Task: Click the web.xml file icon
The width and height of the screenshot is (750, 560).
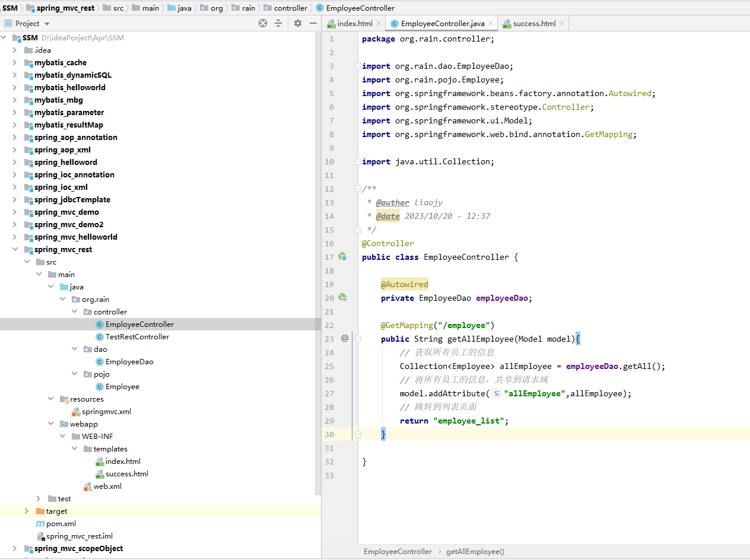Action: click(x=88, y=486)
